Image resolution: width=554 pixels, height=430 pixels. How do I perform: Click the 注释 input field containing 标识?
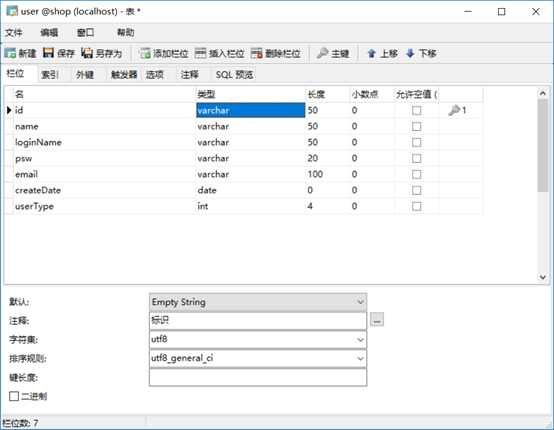[258, 320]
